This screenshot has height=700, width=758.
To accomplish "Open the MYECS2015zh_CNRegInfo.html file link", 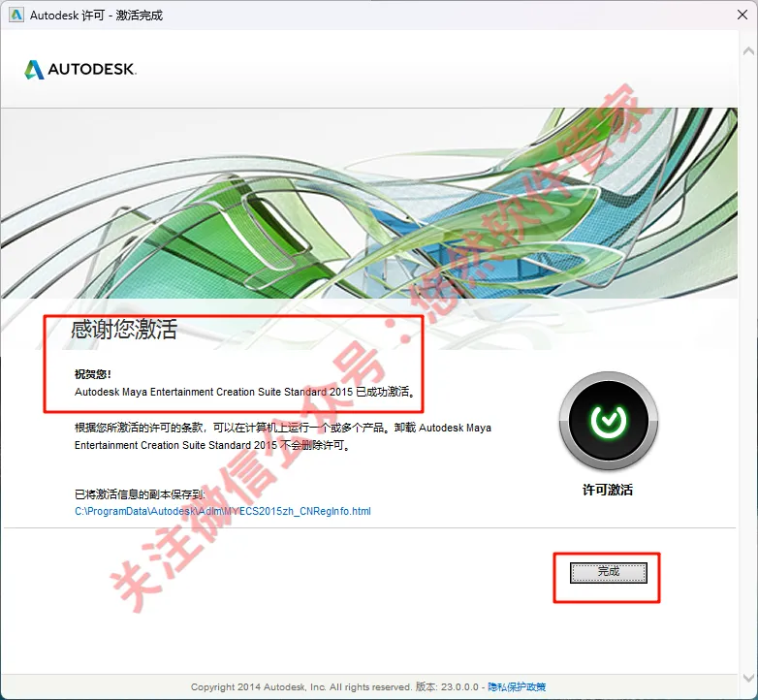I will [x=223, y=511].
